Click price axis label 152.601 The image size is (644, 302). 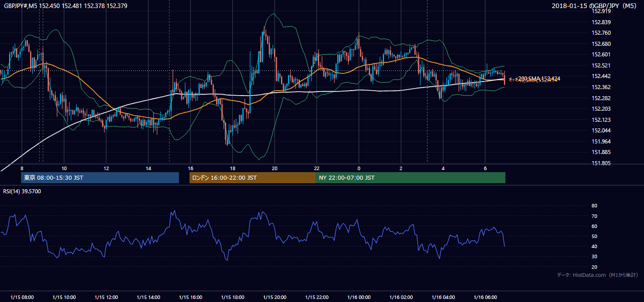click(601, 54)
